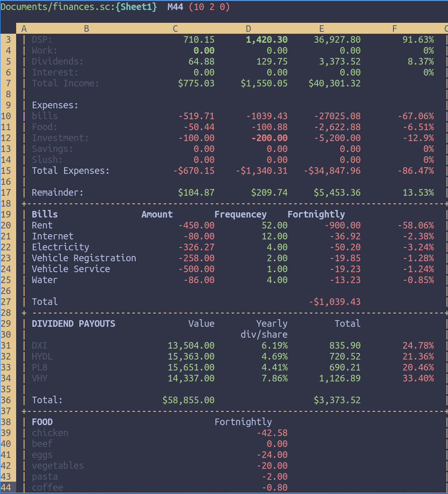Click Electricity amount -326.27
Viewport: 448px width, 494px height.
[196, 247]
